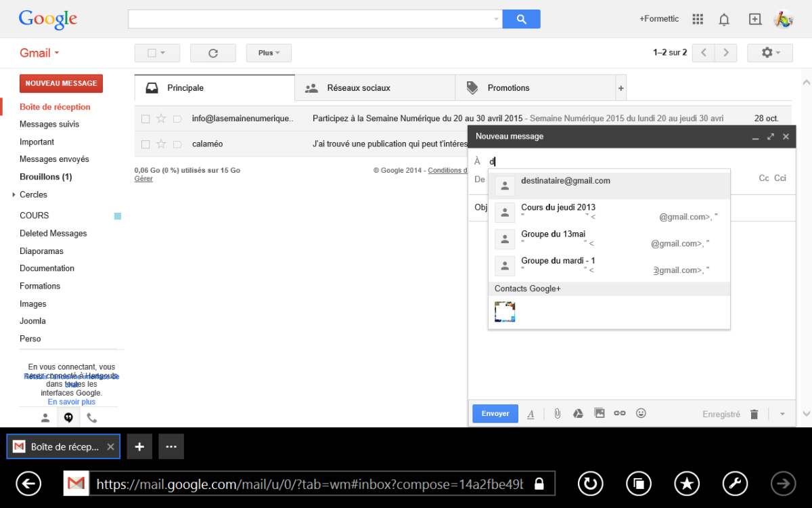This screenshot has height=508, width=812.
Task: Open the phone call icon
Action: click(92, 418)
